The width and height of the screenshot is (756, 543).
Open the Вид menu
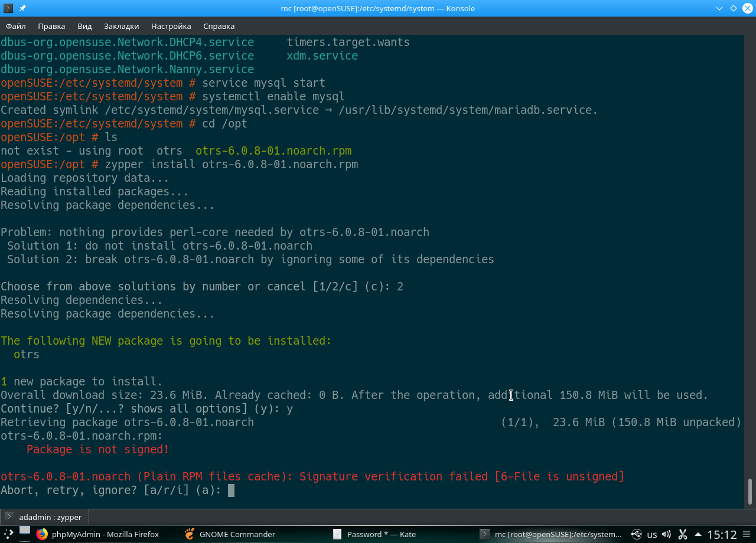84,26
